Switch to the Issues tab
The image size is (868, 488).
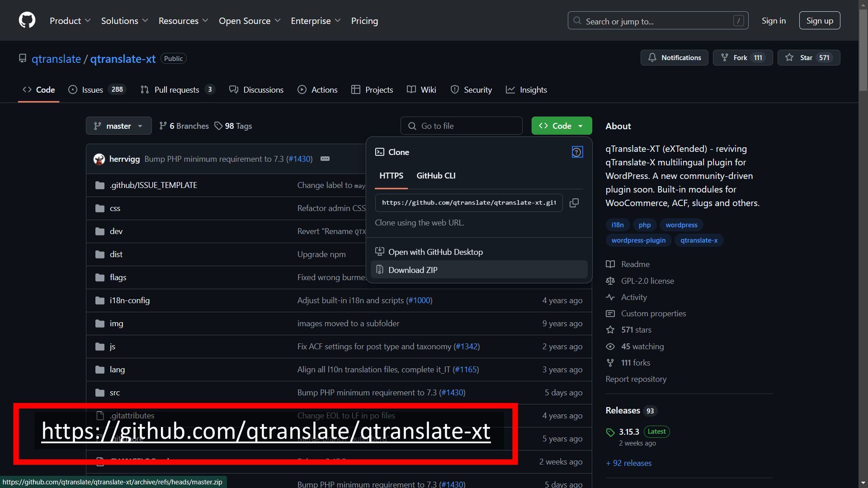pos(97,90)
